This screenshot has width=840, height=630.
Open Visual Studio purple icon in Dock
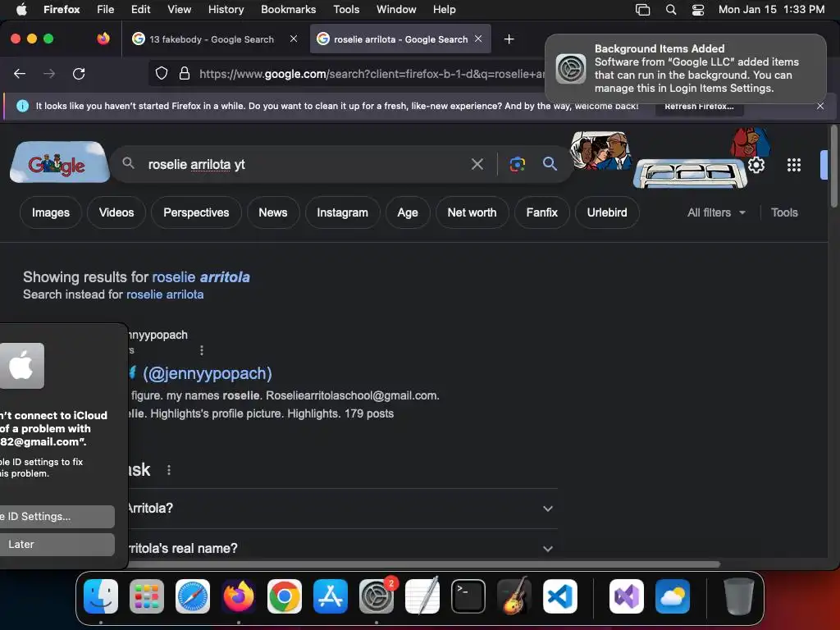(x=627, y=596)
